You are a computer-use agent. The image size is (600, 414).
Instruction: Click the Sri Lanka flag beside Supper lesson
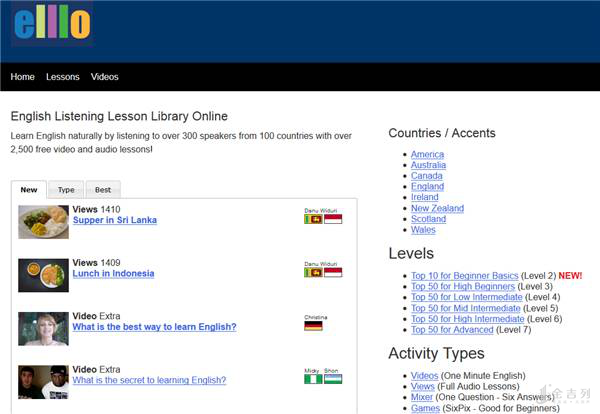tap(313, 218)
